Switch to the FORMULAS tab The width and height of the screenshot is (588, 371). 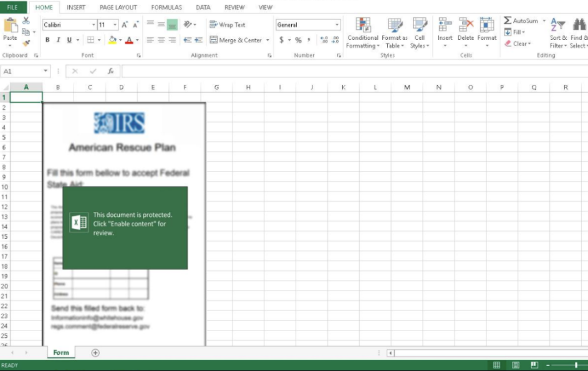pyautogui.click(x=166, y=7)
